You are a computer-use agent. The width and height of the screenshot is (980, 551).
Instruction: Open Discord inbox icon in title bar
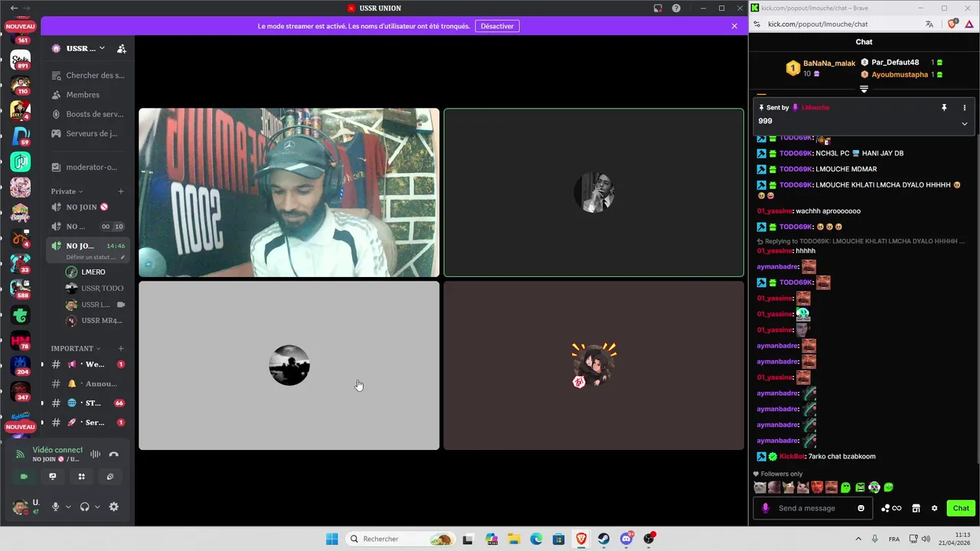pyautogui.click(x=658, y=8)
